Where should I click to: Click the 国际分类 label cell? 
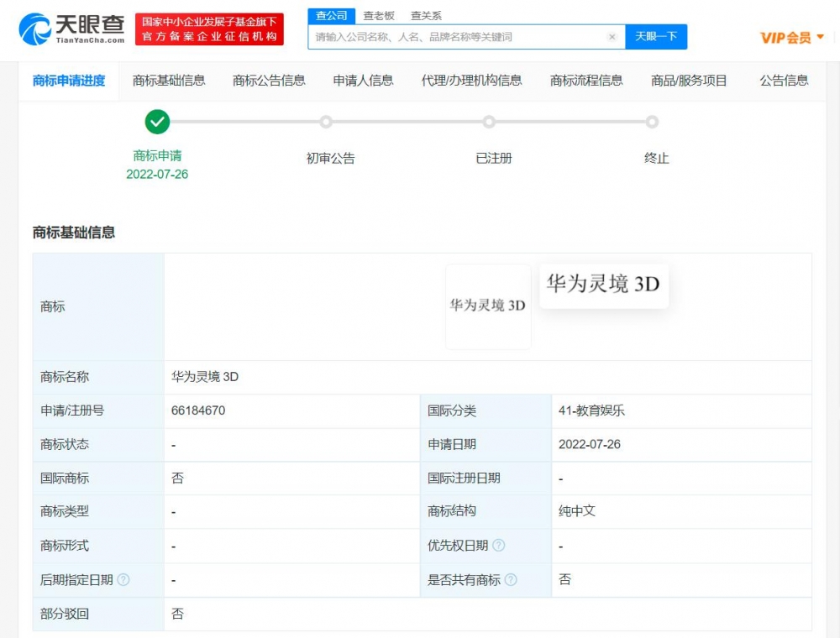486,411
